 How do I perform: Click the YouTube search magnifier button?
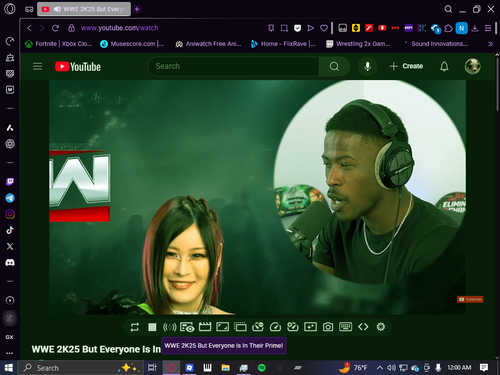click(x=334, y=66)
